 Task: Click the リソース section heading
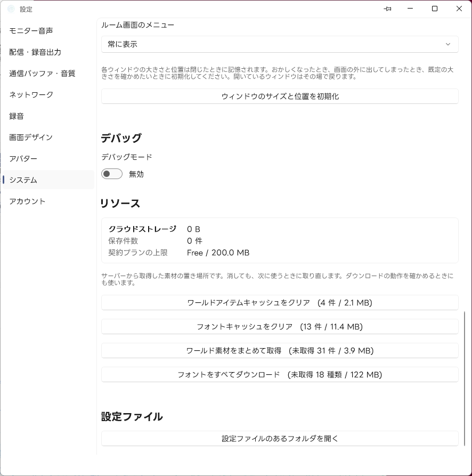coord(120,203)
